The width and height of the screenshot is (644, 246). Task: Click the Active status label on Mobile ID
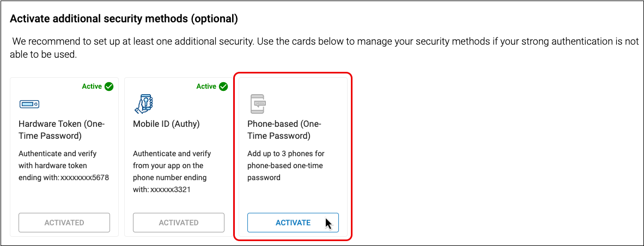pos(206,87)
